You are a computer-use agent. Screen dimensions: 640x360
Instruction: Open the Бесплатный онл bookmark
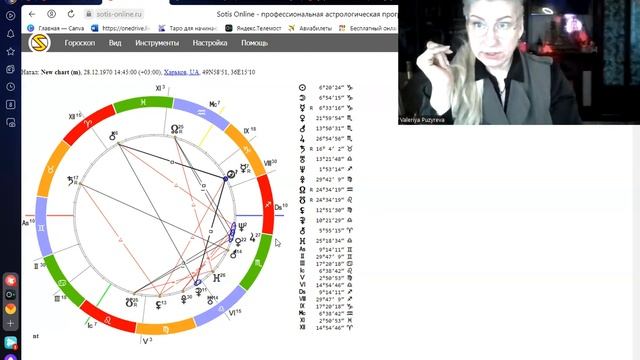tap(368, 28)
